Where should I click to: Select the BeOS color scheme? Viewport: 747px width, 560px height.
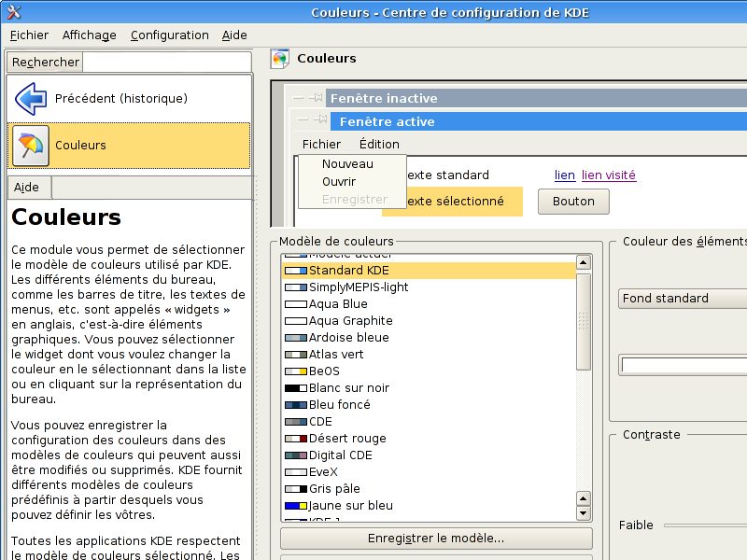coord(430,371)
